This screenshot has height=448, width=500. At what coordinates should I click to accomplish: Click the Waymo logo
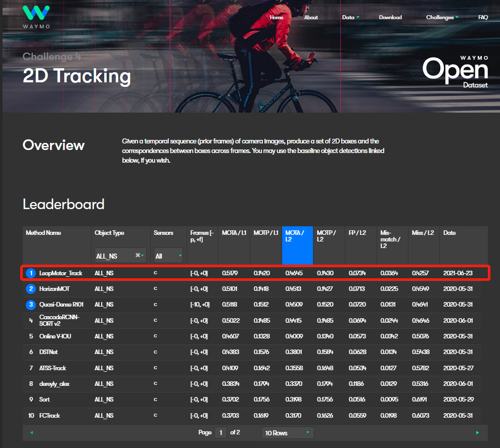[36, 17]
